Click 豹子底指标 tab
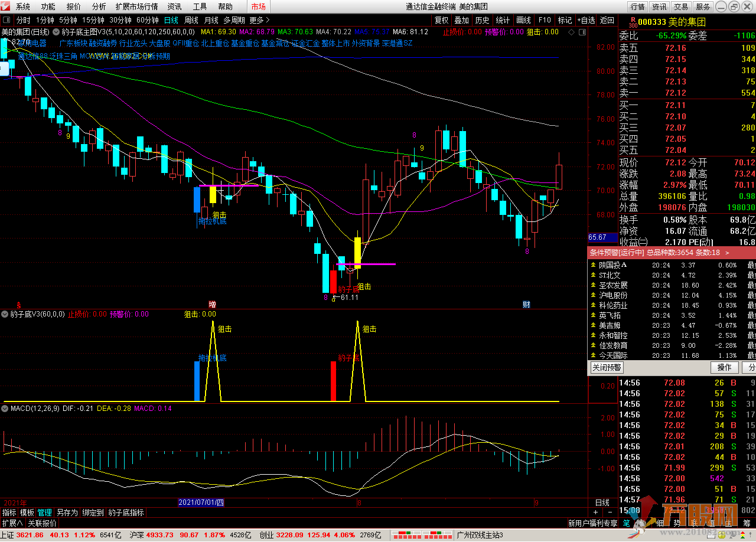The image size is (756, 542). click(126, 512)
